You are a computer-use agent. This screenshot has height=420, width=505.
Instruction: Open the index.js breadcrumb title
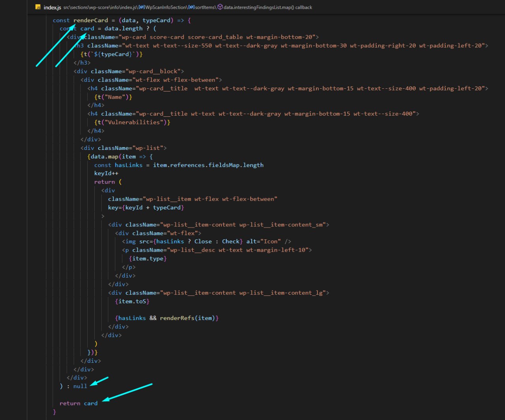point(52,7)
